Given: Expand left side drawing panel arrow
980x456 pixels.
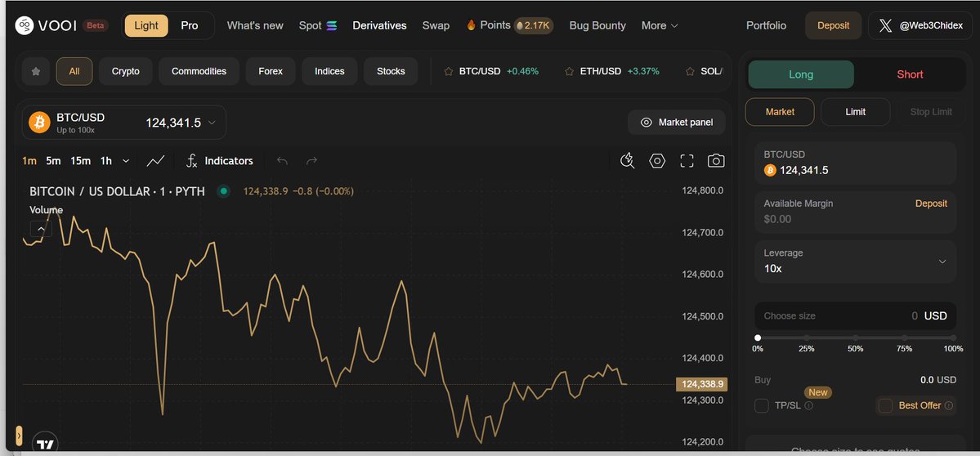Looking at the screenshot, I should tap(19, 435).
